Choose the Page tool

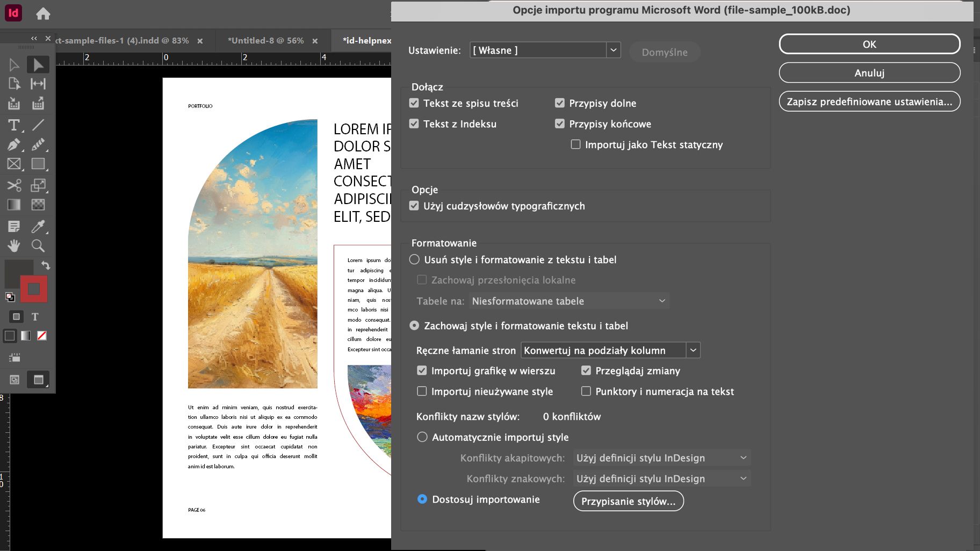pos(14,84)
